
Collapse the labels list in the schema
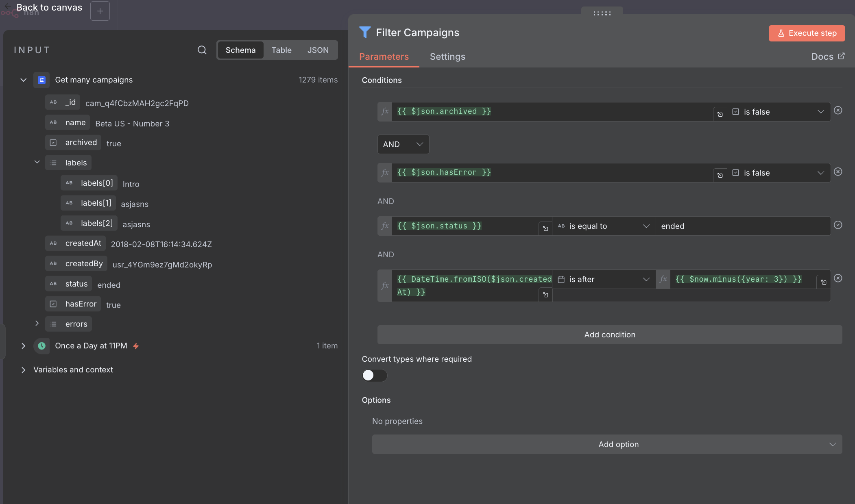(x=37, y=162)
